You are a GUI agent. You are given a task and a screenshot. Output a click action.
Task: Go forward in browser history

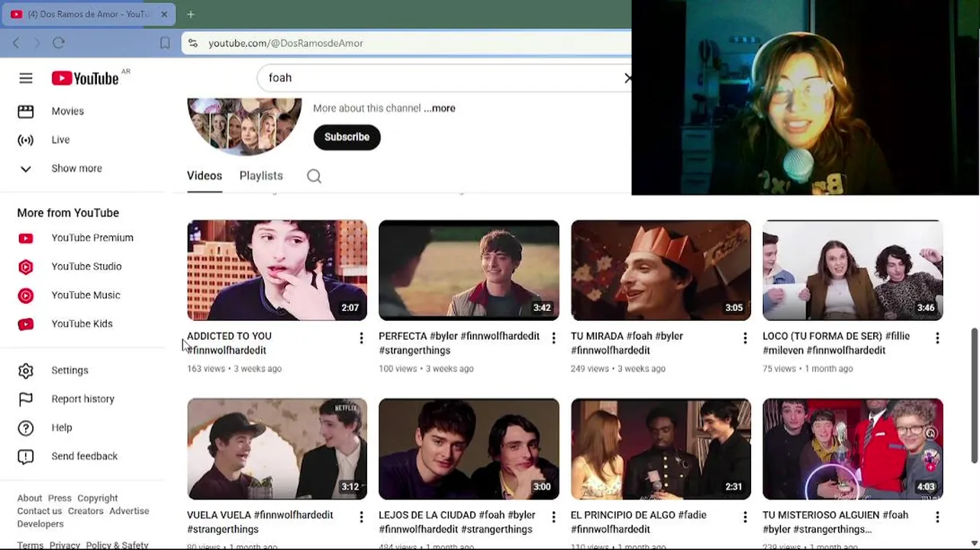(37, 44)
